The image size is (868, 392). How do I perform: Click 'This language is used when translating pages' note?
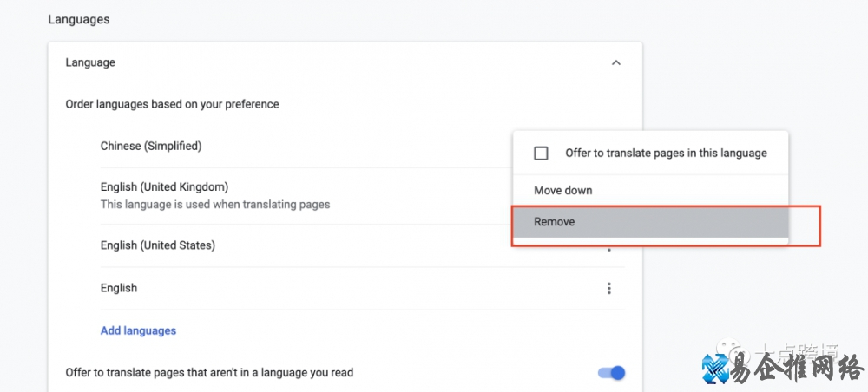pyautogui.click(x=215, y=205)
